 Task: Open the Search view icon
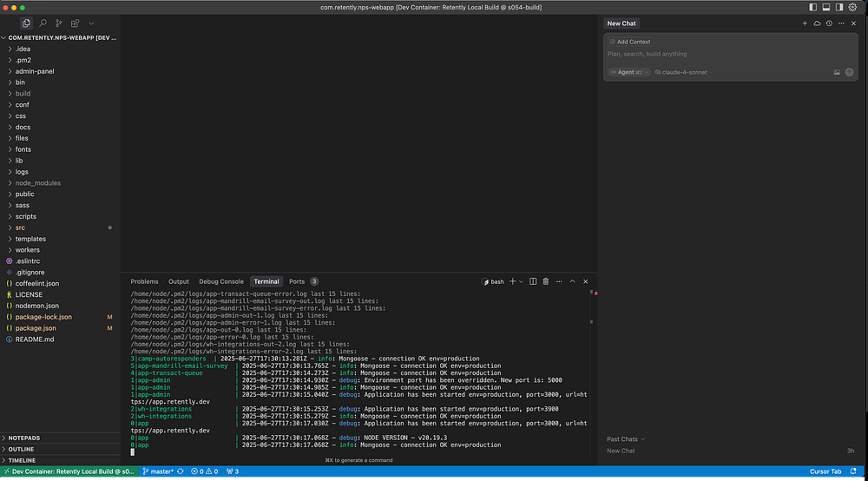point(43,23)
